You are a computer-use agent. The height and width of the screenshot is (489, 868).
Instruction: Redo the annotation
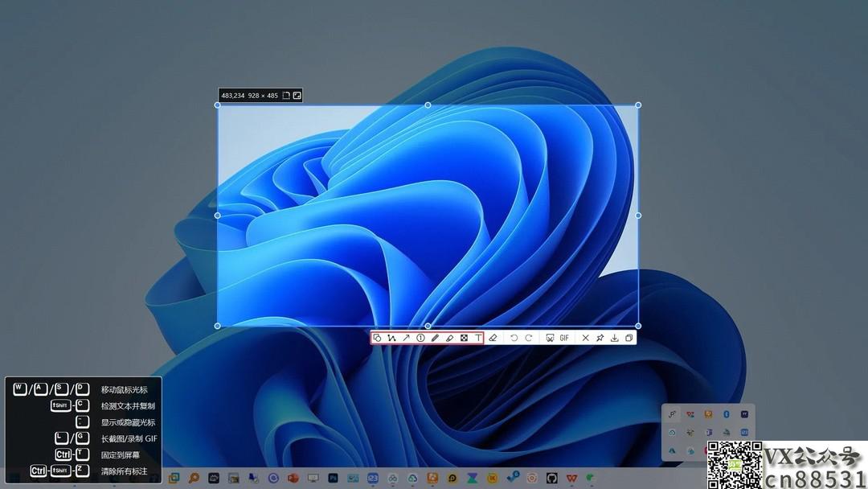[x=528, y=338]
